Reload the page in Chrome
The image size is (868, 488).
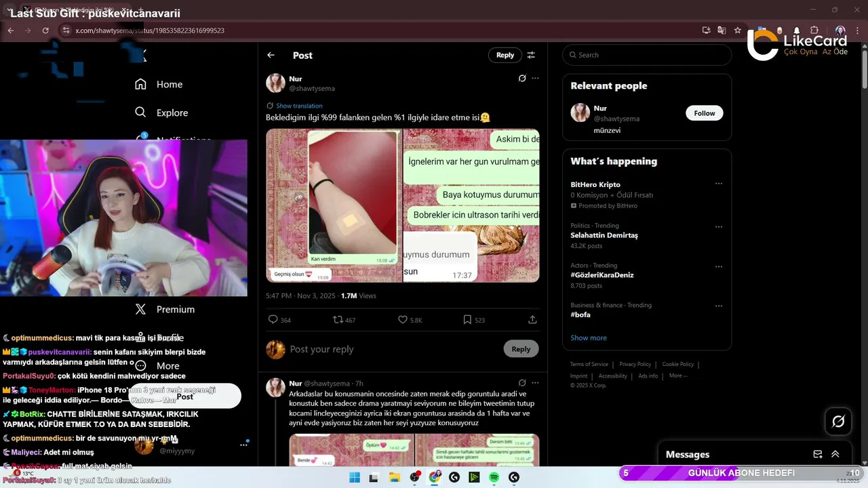[x=45, y=30]
